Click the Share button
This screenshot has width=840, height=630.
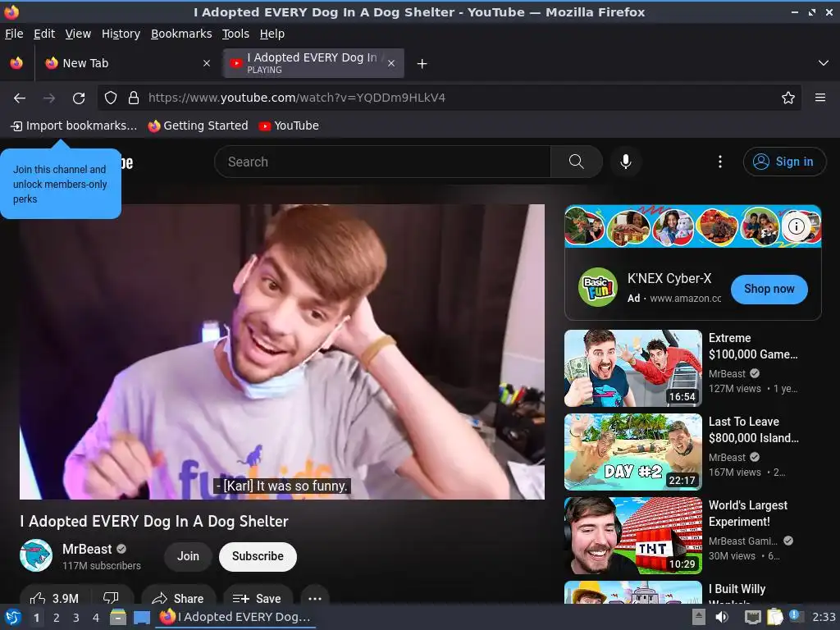178,598
